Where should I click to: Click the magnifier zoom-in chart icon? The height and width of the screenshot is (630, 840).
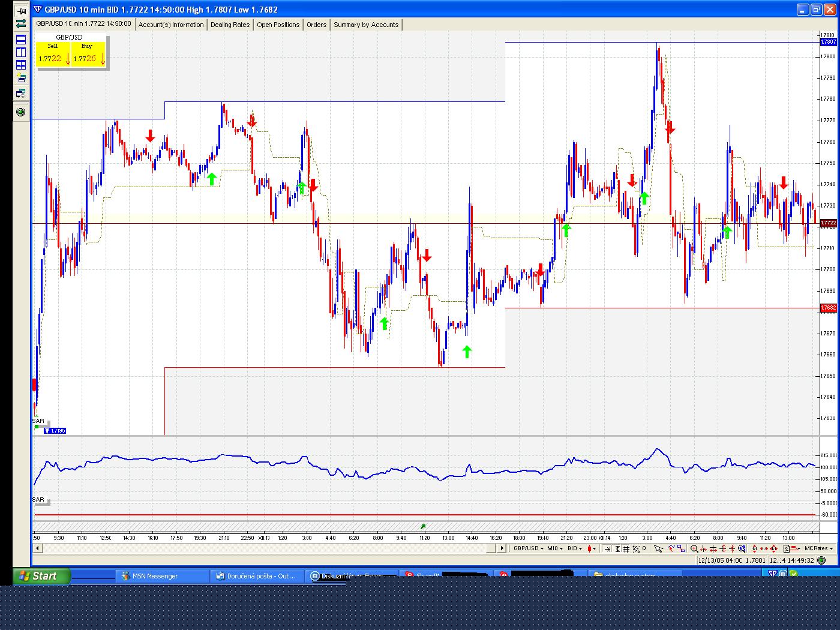pyautogui.click(x=694, y=548)
